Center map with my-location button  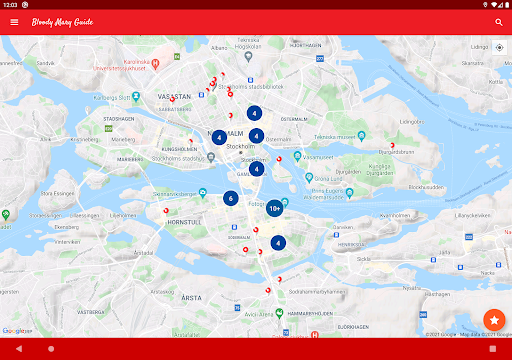coord(499,48)
